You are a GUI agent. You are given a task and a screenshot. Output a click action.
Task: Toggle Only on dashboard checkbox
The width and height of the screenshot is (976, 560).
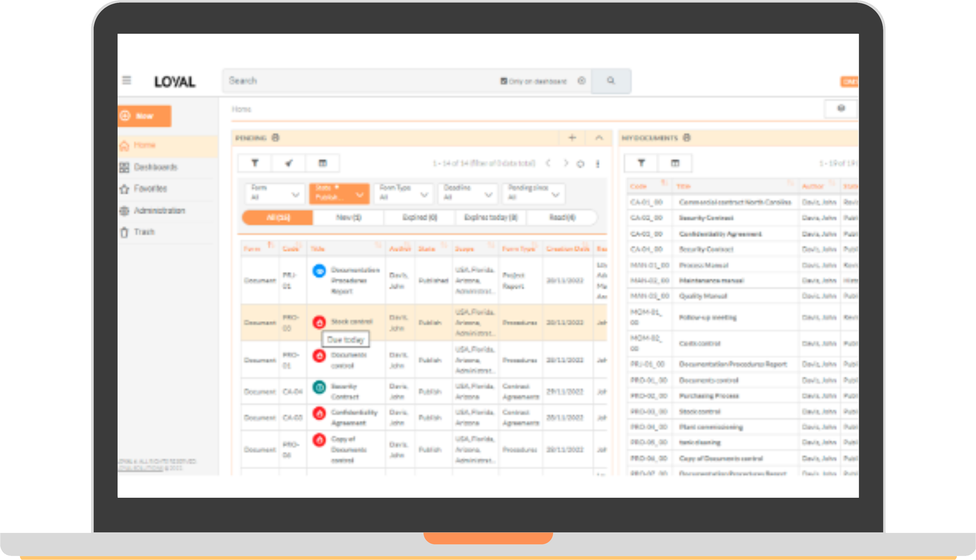tap(504, 81)
